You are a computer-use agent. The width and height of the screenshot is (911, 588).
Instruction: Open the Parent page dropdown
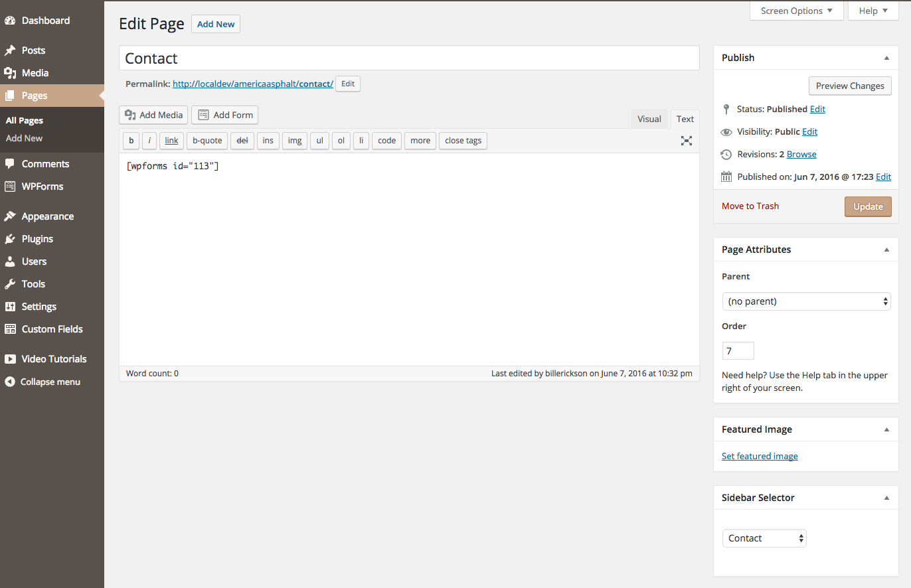(x=806, y=301)
